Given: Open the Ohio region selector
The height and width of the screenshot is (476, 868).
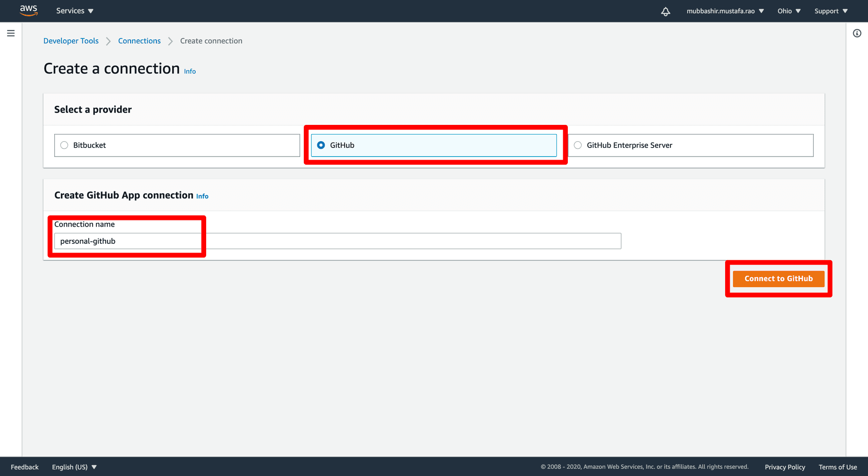Looking at the screenshot, I should tap(789, 11).
